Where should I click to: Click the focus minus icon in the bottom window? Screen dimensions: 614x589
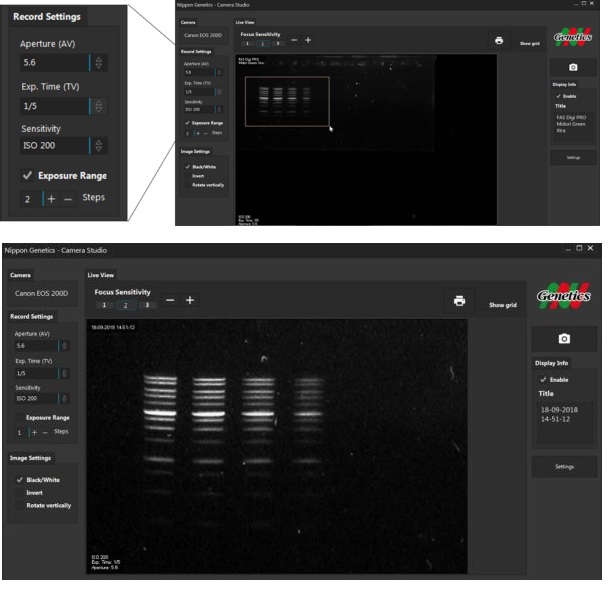tap(170, 300)
